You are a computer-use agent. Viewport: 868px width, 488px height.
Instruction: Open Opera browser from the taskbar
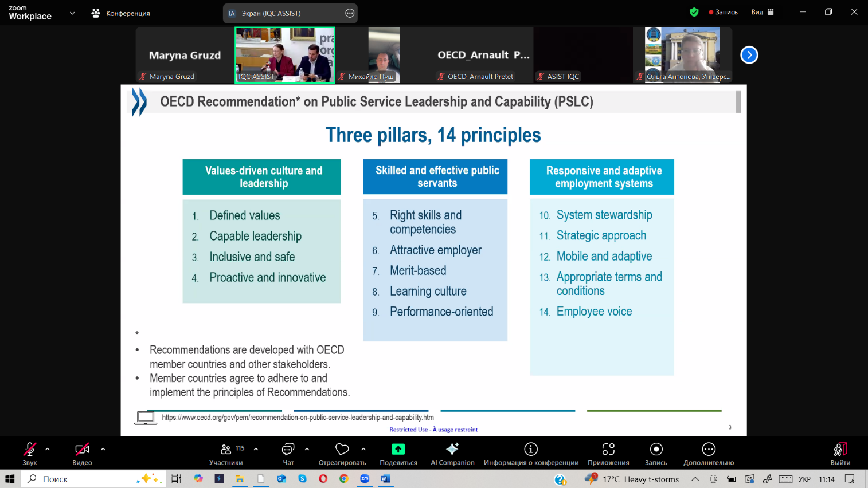point(323,479)
